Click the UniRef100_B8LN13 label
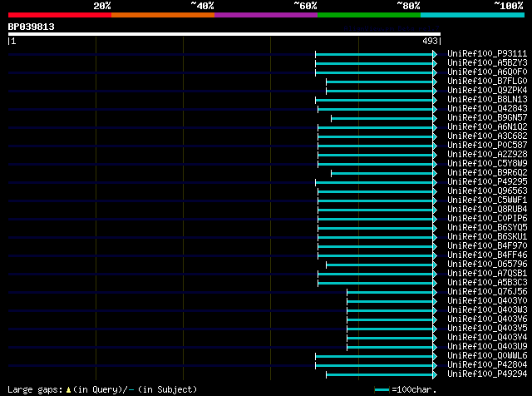This screenshot has width=532, height=396. [487, 100]
